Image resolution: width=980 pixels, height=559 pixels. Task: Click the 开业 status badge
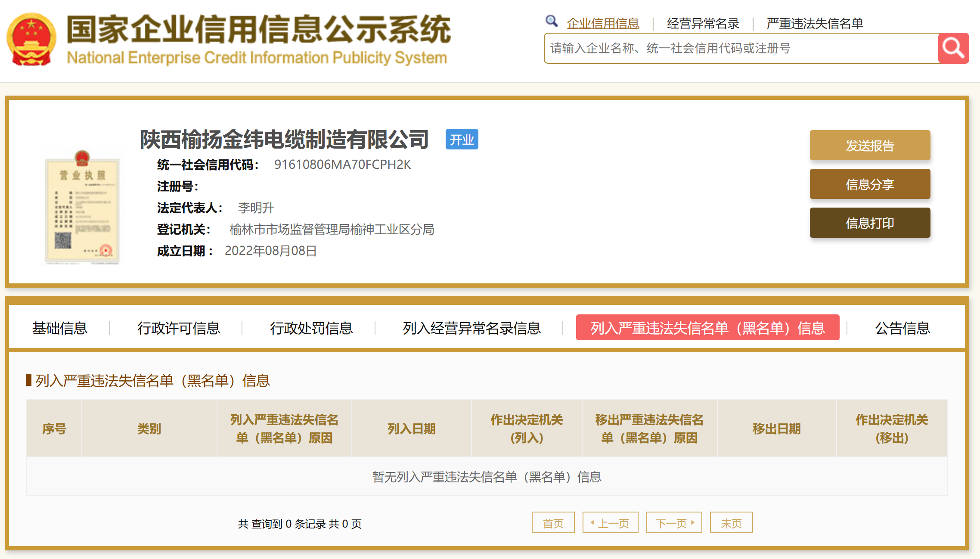(x=462, y=140)
